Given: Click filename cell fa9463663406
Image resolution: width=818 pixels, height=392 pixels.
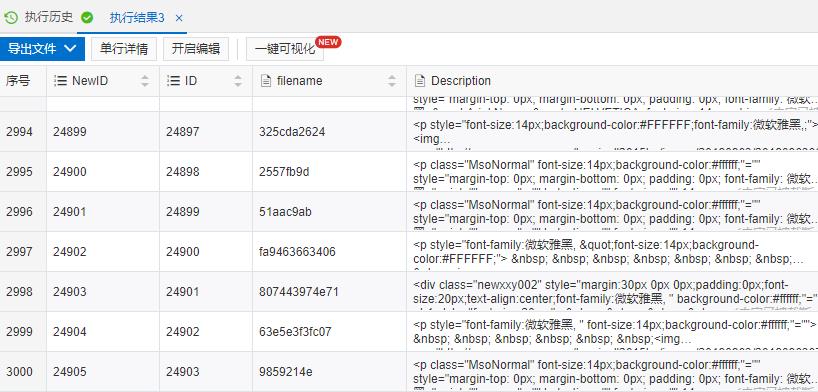Looking at the screenshot, I should pos(329,252).
